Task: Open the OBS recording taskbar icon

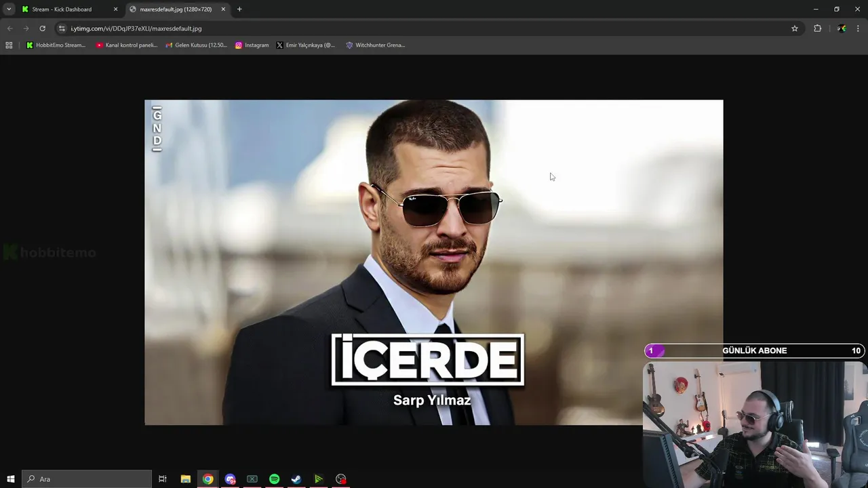Action: [341, 479]
